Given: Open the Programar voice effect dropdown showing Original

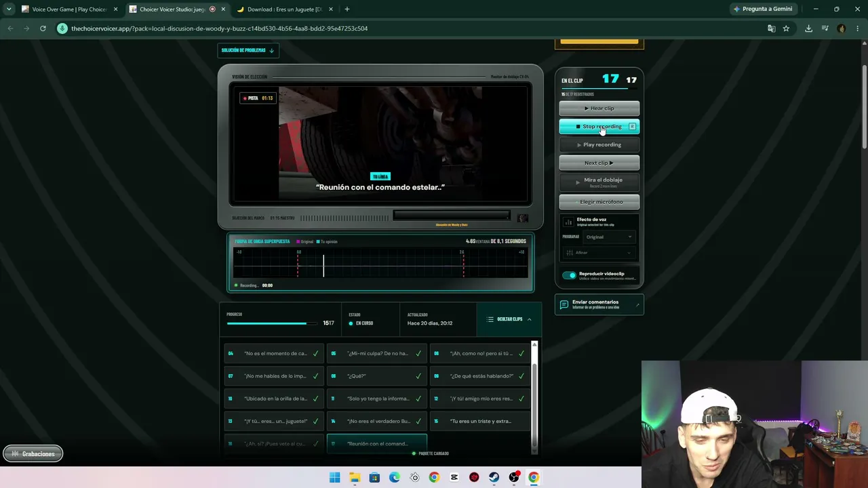Looking at the screenshot, I should click(x=609, y=237).
